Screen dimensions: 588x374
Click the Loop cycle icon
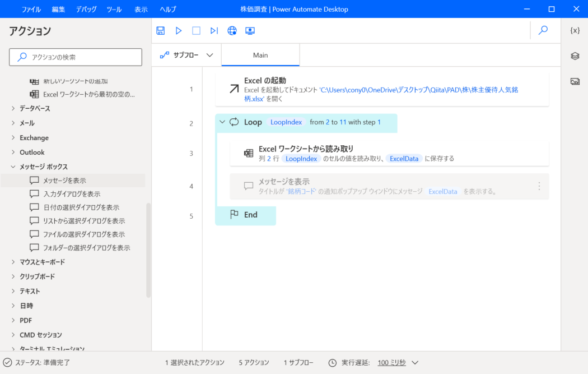pyautogui.click(x=234, y=122)
